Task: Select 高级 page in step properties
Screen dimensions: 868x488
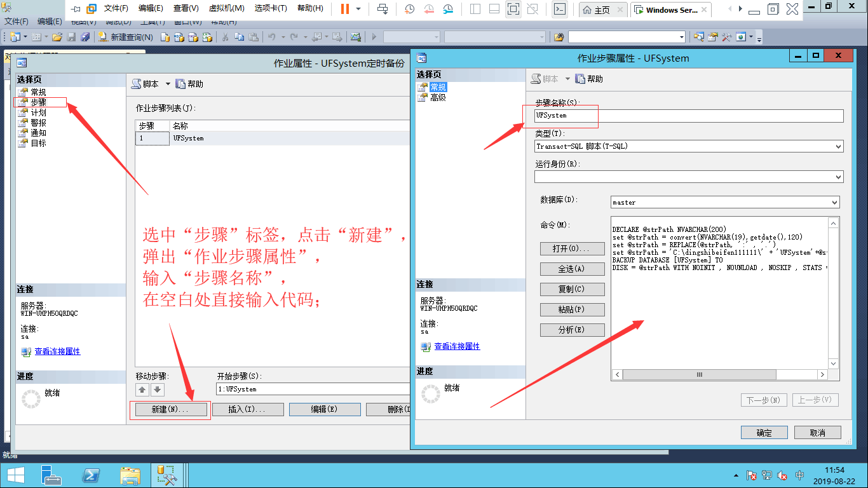Action: point(438,97)
